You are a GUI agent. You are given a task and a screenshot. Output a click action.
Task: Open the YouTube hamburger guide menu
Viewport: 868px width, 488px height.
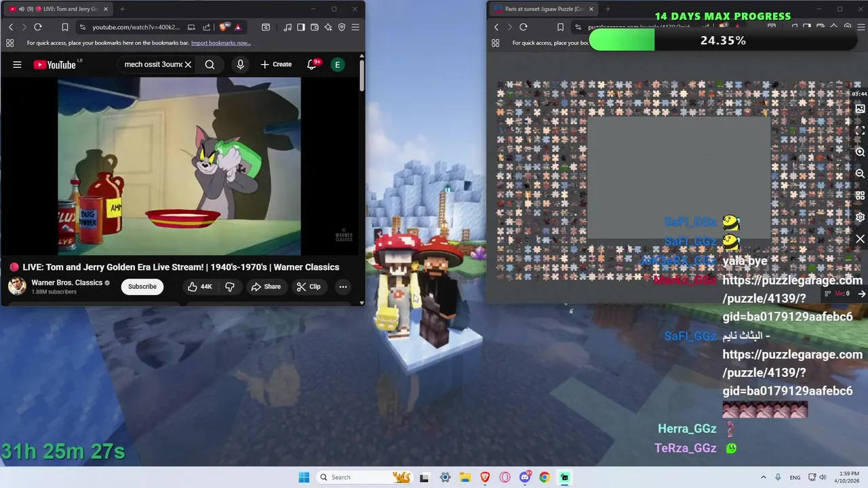[17, 64]
